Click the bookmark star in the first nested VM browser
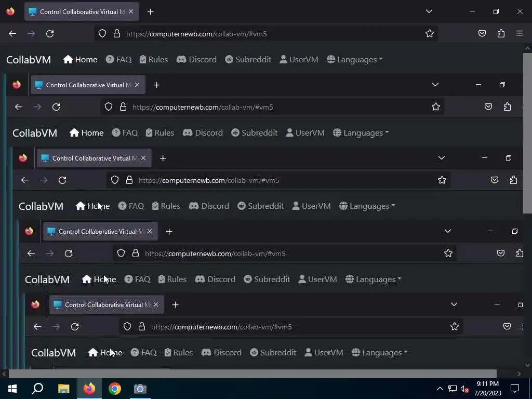This screenshot has height=399, width=532. click(x=436, y=107)
